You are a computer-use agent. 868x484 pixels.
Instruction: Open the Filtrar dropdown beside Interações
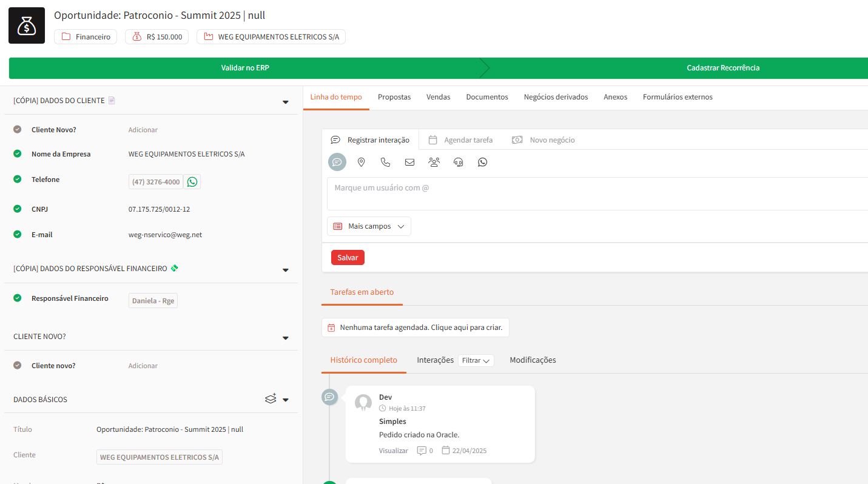point(476,360)
